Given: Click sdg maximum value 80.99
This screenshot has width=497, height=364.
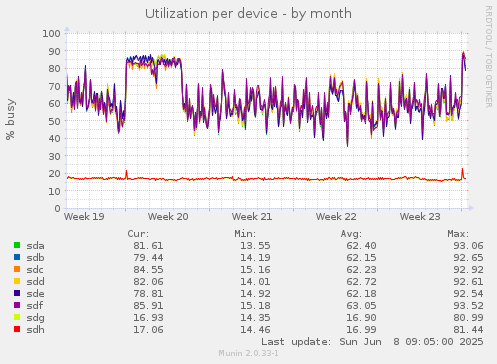Looking at the screenshot, I should (468, 318).
